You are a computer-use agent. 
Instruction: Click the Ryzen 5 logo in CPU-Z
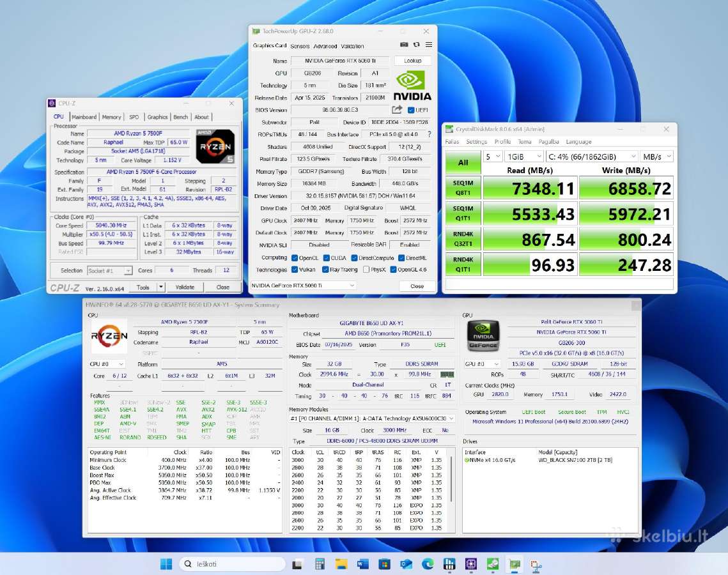pyautogui.click(x=215, y=146)
